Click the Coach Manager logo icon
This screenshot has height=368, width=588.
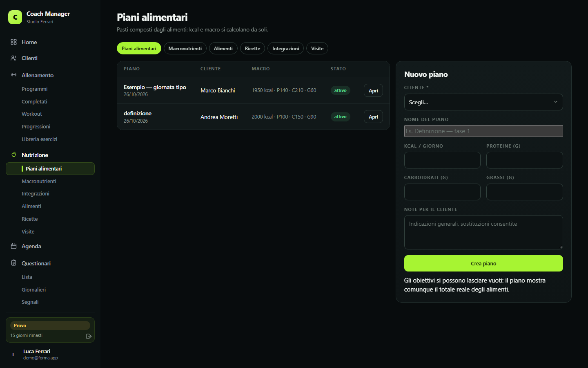click(x=15, y=17)
